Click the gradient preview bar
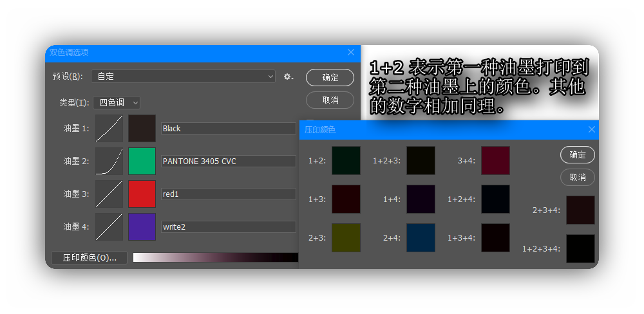The width and height of the screenshot is (644, 314). click(216, 257)
